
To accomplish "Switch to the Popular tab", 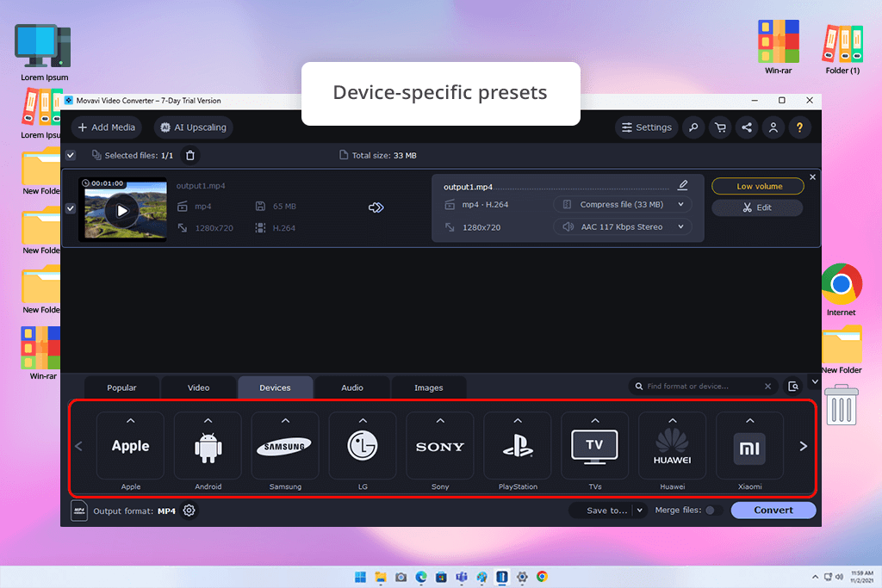I will pyautogui.click(x=121, y=387).
